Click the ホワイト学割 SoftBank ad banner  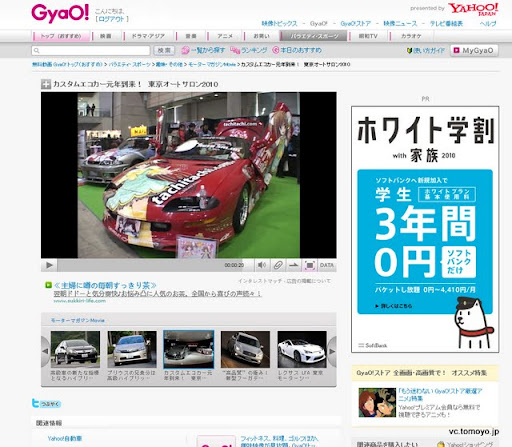click(x=425, y=229)
